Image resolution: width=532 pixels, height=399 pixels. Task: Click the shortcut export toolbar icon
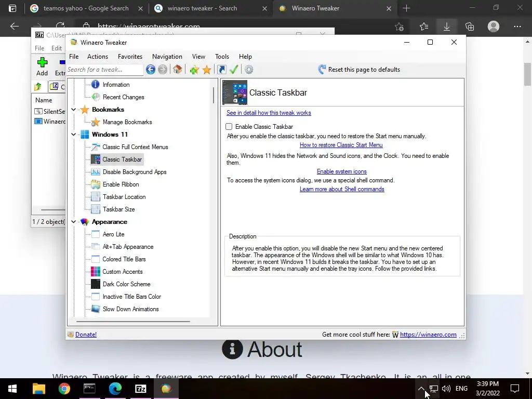[x=221, y=70]
